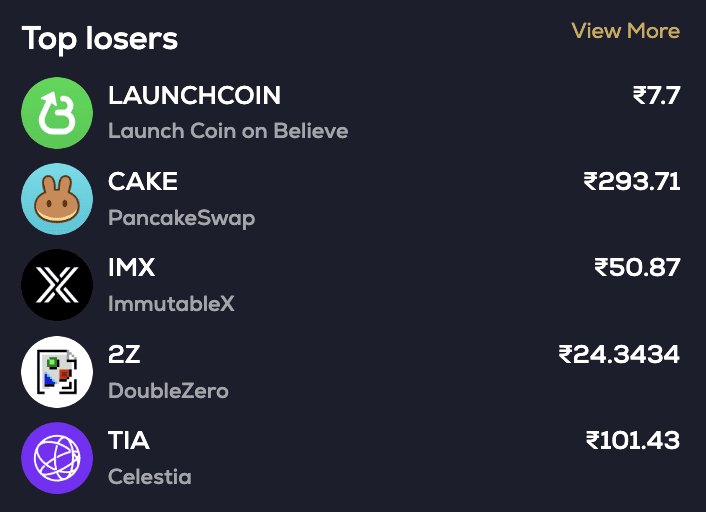The image size is (706, 512).
Task: Click the PancakeSwap subtitle text
Action: (x=181, y=217)
